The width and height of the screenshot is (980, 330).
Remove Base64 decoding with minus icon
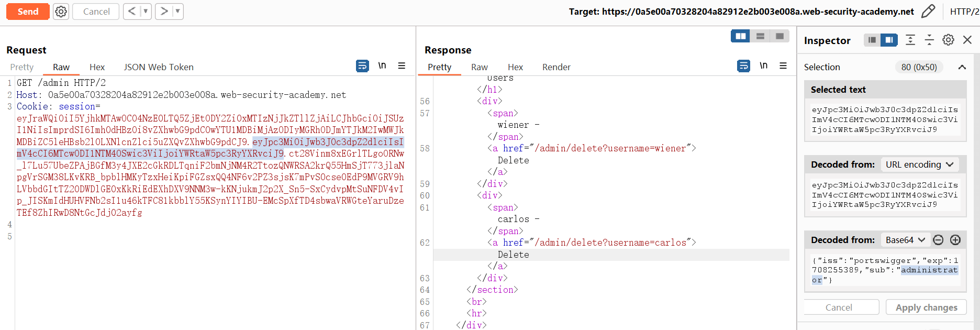click(939, 240)
